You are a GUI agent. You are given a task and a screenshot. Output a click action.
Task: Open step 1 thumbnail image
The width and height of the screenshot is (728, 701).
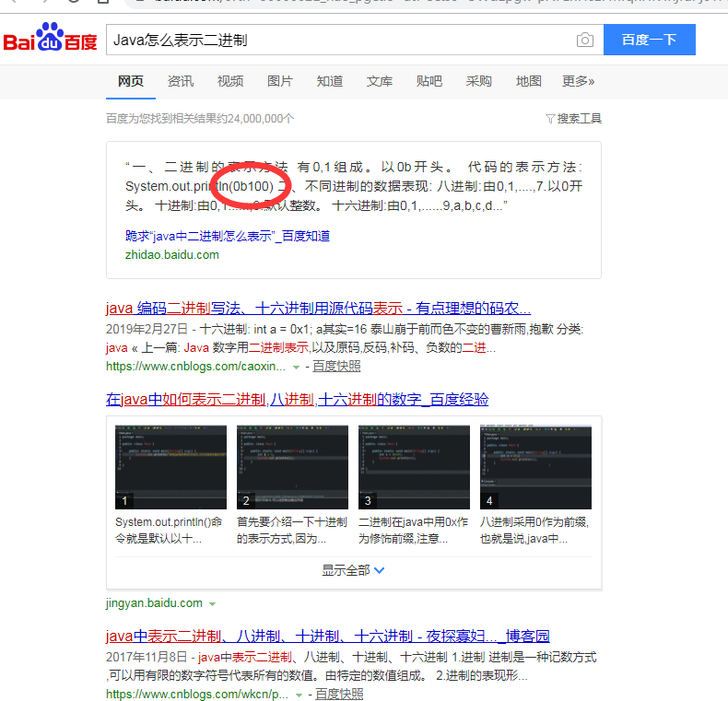(x=170, y=467)
